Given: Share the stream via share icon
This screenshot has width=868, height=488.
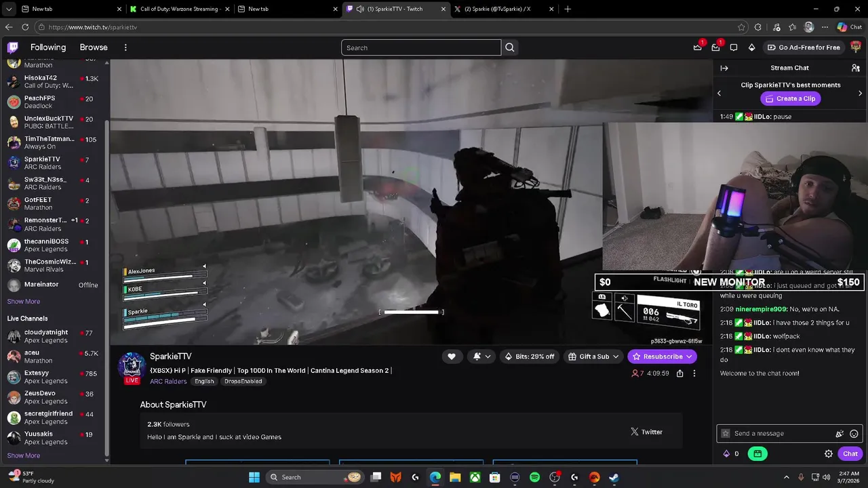Looking at the screenshot, I should 680,373.
